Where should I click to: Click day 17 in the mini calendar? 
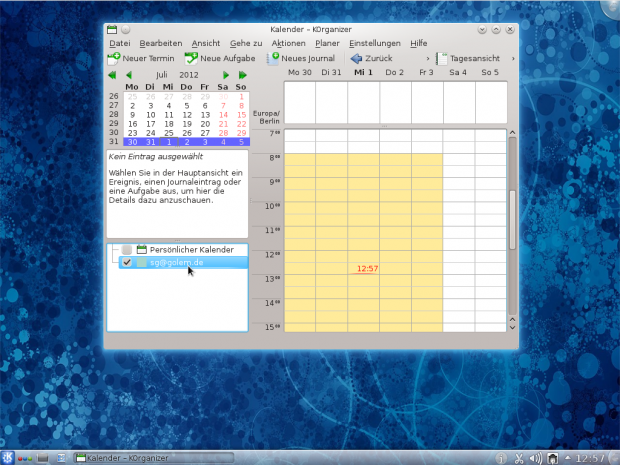[150, 124]
